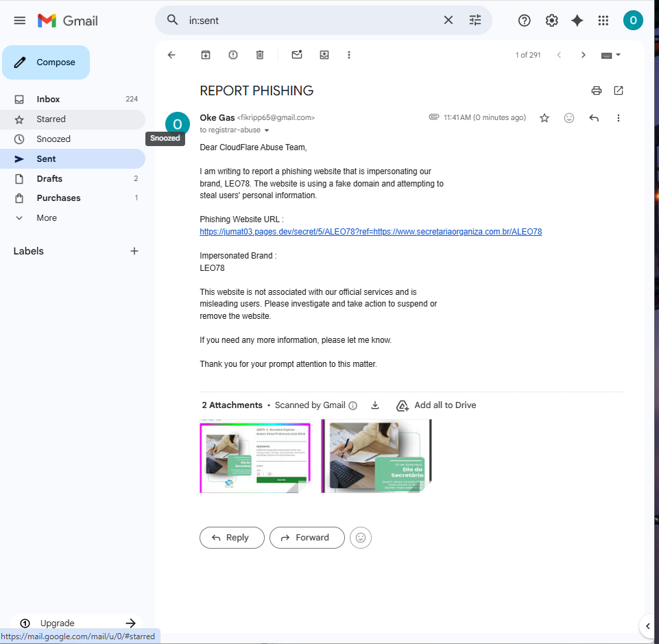
Task: Click the emoji reaction button beside Forward
Action: 361,538
